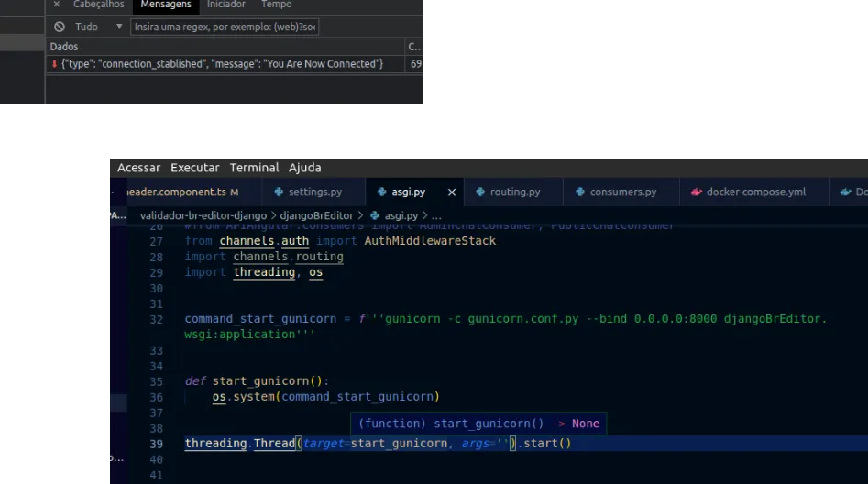Close the DevTools request details panel

(x=57, y=5)
